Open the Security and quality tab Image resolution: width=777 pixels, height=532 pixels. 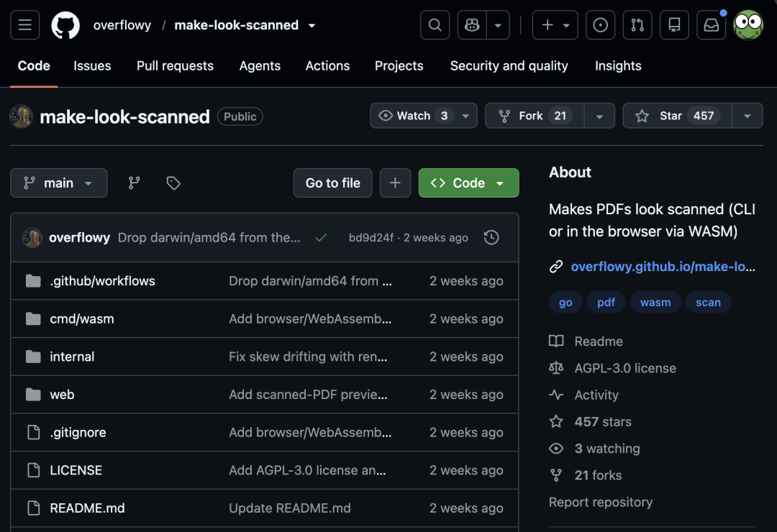click(509, 66)
